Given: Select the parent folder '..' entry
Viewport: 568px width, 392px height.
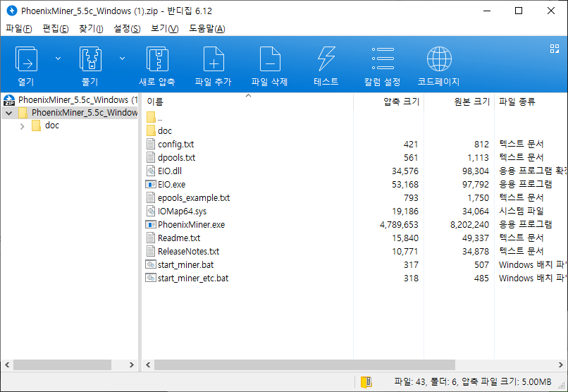Looking at the screenshot, I should (x=154, y=117).
